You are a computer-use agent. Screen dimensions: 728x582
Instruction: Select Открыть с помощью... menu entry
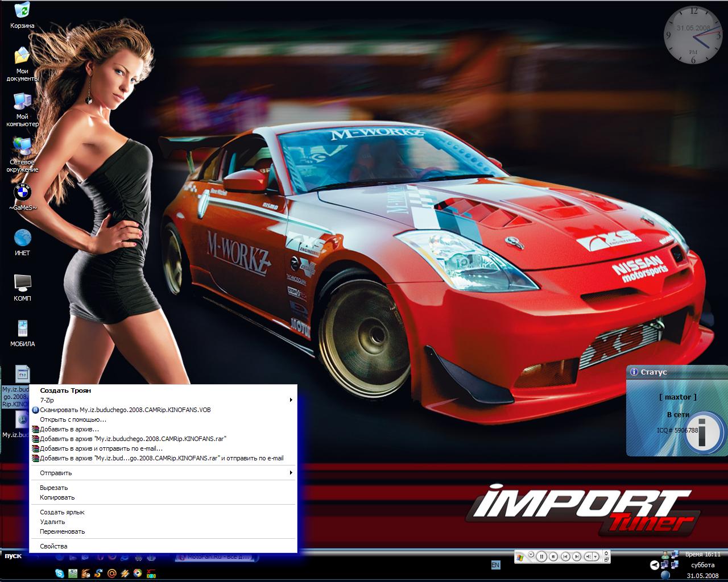point(163,419)
